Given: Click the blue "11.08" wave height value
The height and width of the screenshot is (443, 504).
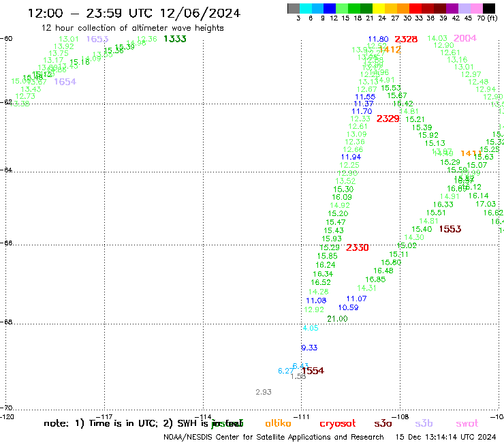Looking at the screenshot, I should point(316,301).
